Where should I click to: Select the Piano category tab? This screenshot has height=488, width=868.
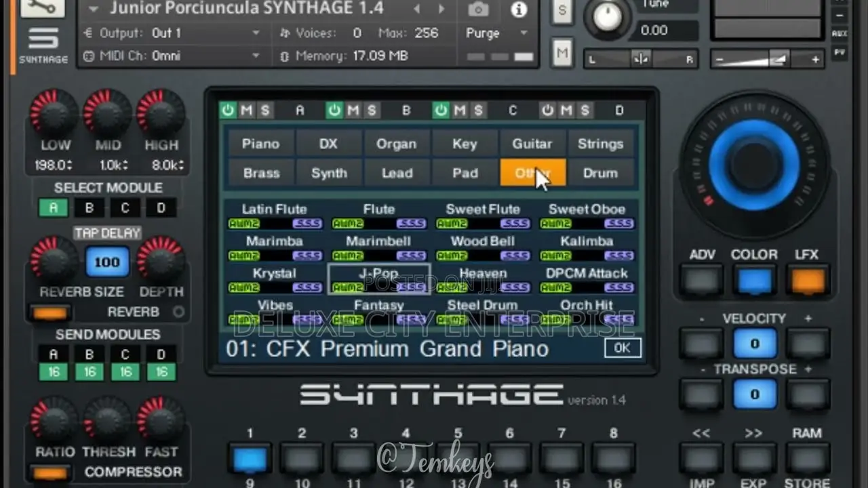point(261,144)
